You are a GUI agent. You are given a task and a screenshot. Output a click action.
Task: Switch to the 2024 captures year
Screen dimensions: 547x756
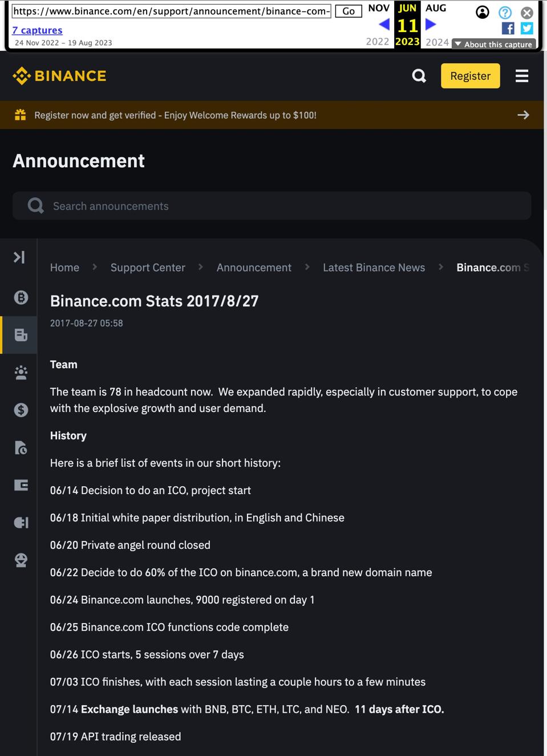coord(437,42)
